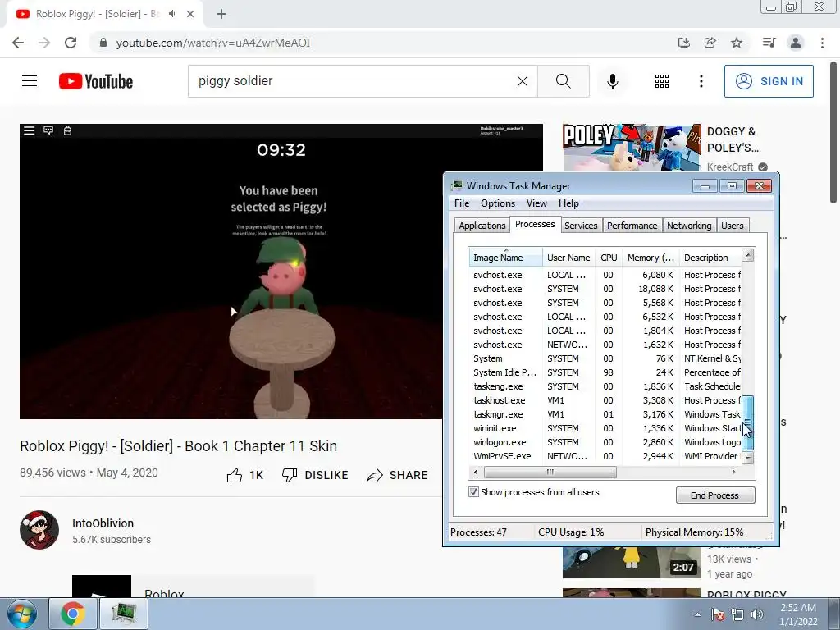Click process list scroll-down arrow
Viewport: 840px width, 630px height.
coord(748,458)
